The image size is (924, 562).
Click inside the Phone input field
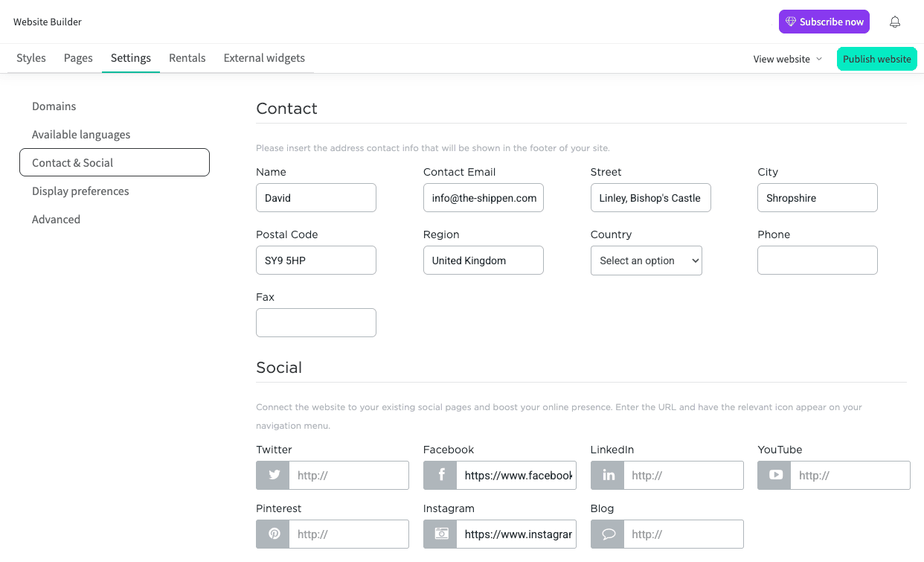pyautogui.click(x=817, y=260)
